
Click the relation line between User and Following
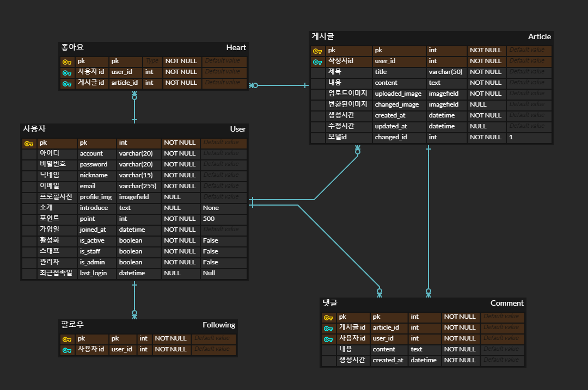pos(134,300)
